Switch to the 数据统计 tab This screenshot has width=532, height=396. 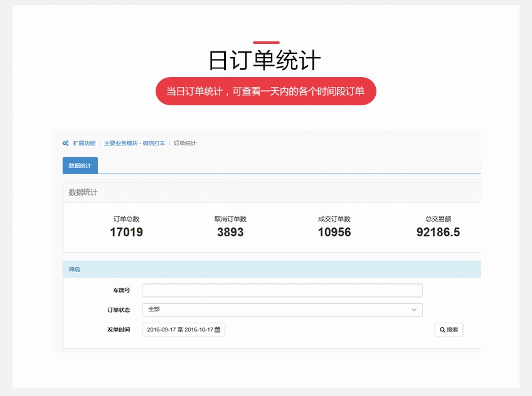[80, 165]
